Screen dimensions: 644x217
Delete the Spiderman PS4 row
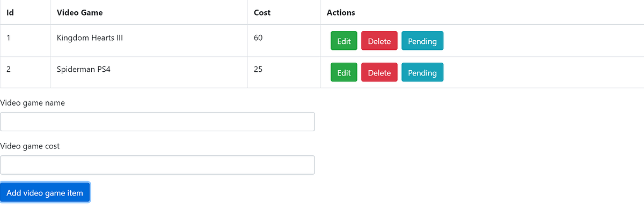click(x=379, y=73)
